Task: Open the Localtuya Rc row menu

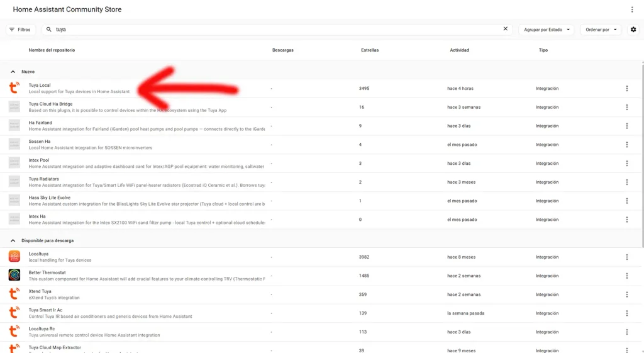Action: 627,332
